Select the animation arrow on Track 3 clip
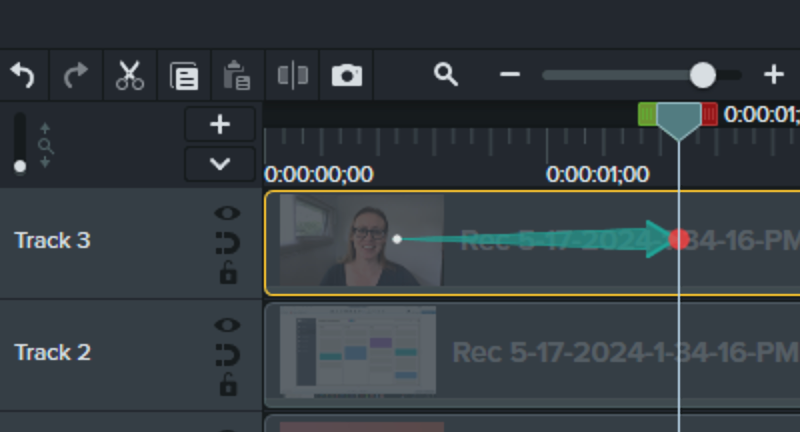 [530, 239]
